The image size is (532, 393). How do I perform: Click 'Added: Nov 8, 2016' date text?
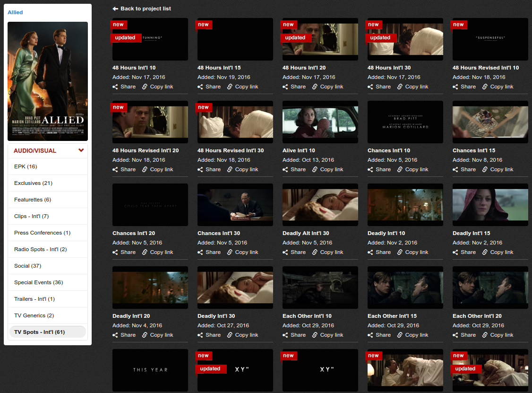[x=477, y=160]
